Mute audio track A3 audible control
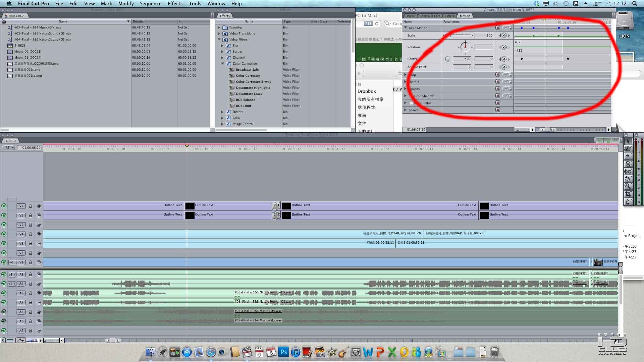 4,293
